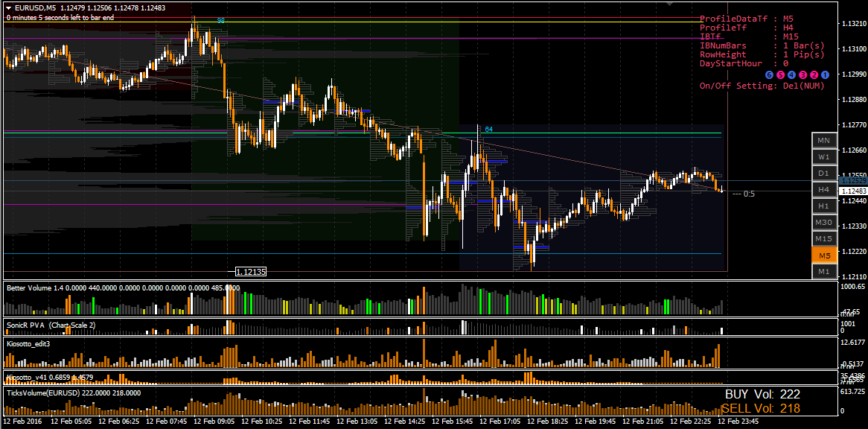Click the Better Volume 1.4 indicator label

tap(123, 287)
